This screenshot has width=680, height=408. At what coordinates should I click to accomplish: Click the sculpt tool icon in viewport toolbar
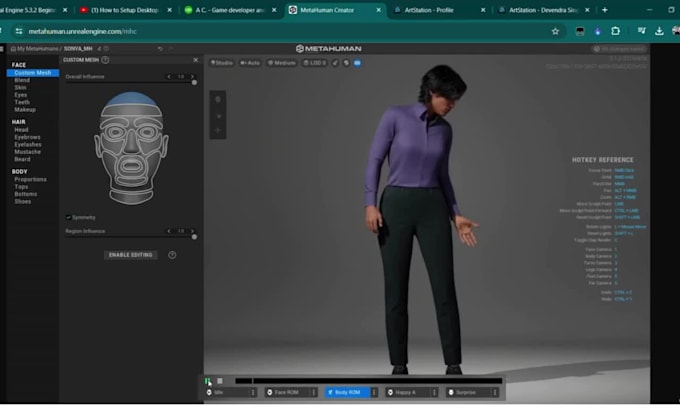(x=218, y=100)
